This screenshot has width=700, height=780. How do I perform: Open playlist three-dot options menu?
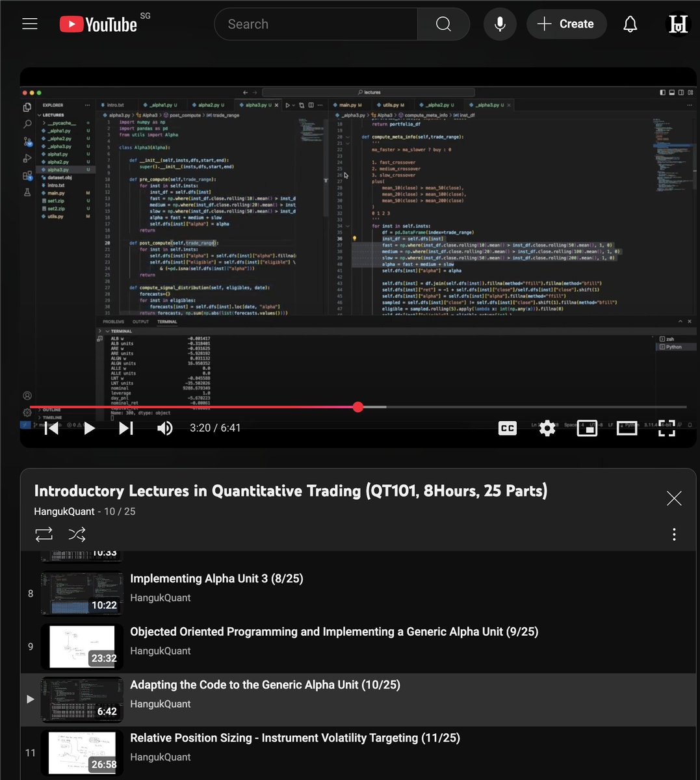[x=674, y=534]
